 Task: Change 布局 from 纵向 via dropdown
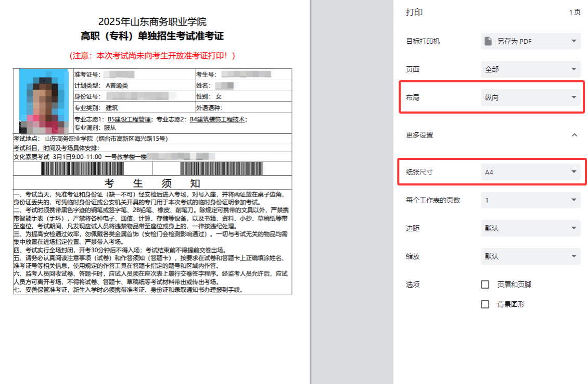pyautogui.click(x=530, y=97)
